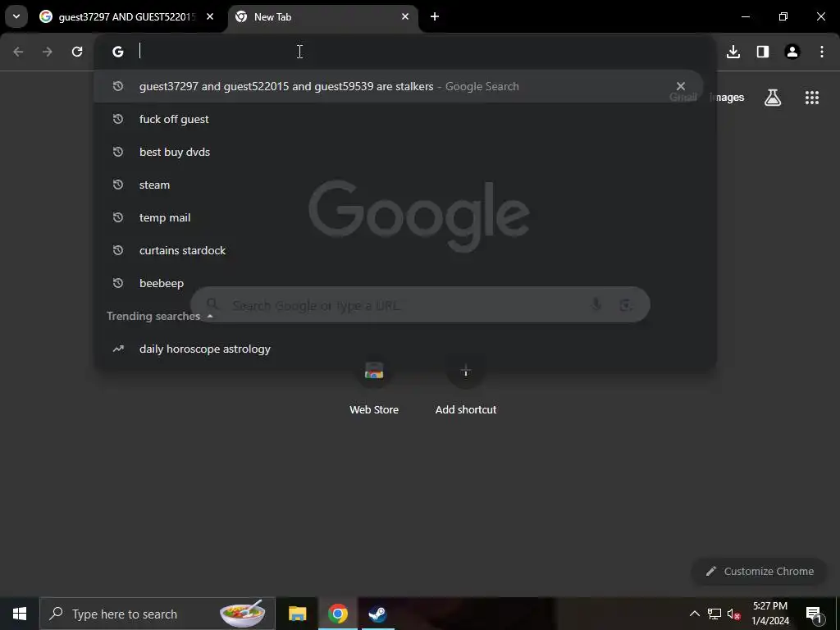Open the Images link
Viewport: 840px width, 630px height.
[x=727, y=98]
